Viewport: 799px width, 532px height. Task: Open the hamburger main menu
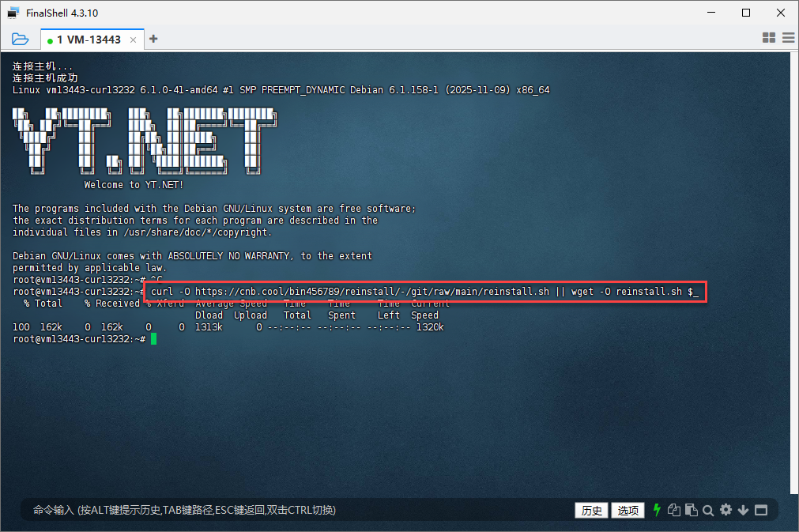pyautogui.click(x=788, y=38)
